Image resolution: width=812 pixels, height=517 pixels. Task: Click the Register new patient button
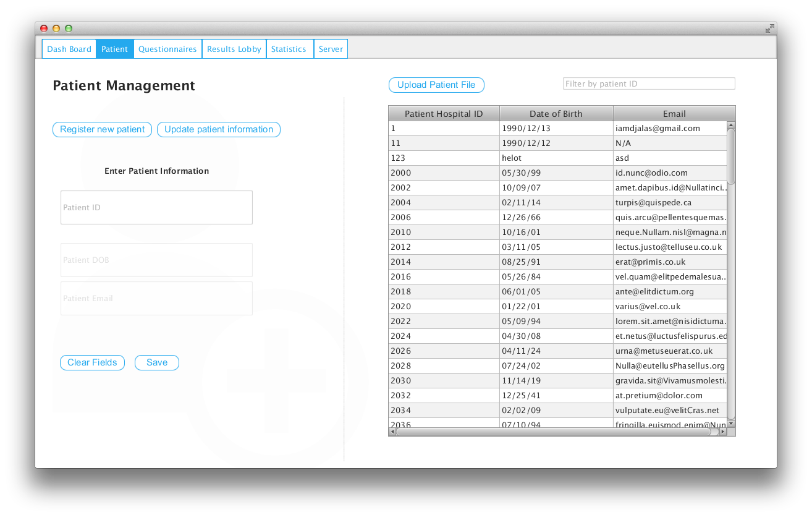pos(102,129)
